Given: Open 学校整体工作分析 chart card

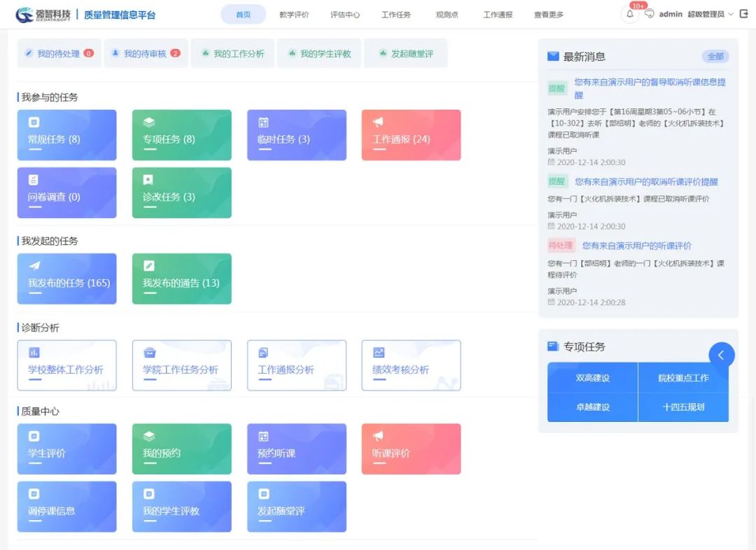Looking at the screenshot, I should point(66,365).
